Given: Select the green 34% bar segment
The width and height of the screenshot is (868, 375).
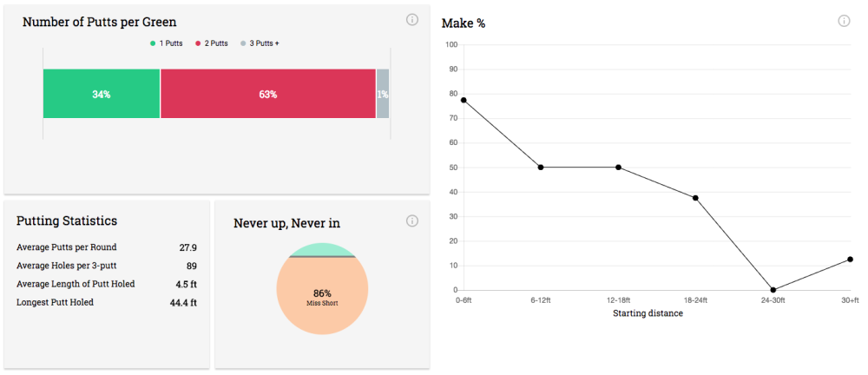Looking at the screenshot, I should tap(102, 94).
